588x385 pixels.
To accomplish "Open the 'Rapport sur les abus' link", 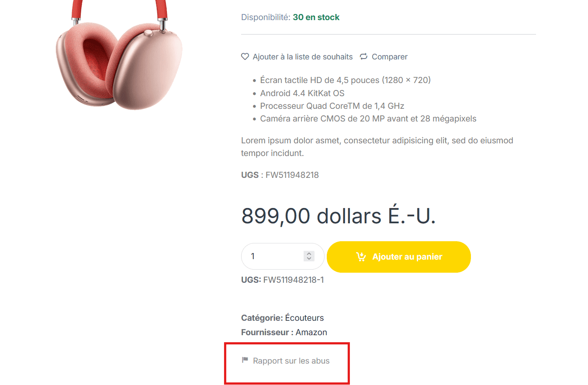I will (291, 361).
